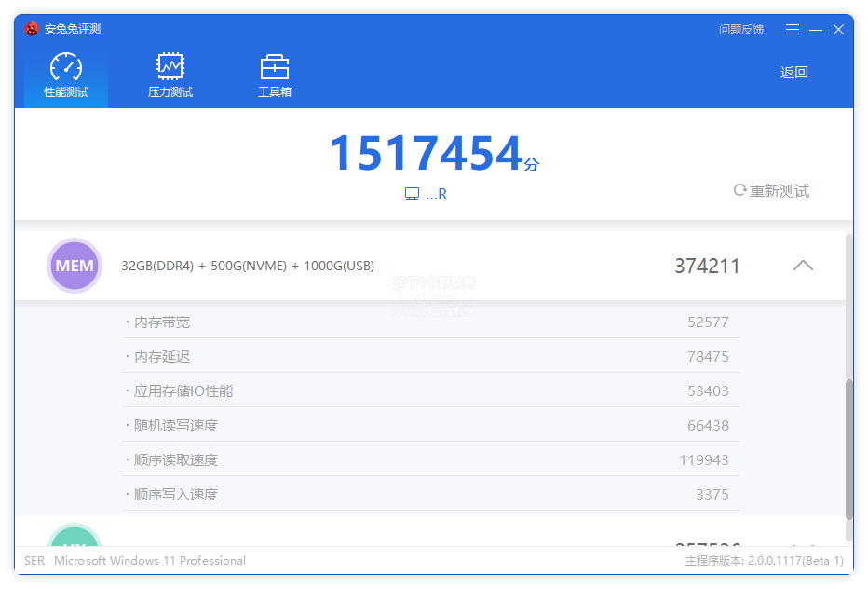Click the 问题反馈 feedback link
The height and width of the screenshot is (589, 868).
741,30
